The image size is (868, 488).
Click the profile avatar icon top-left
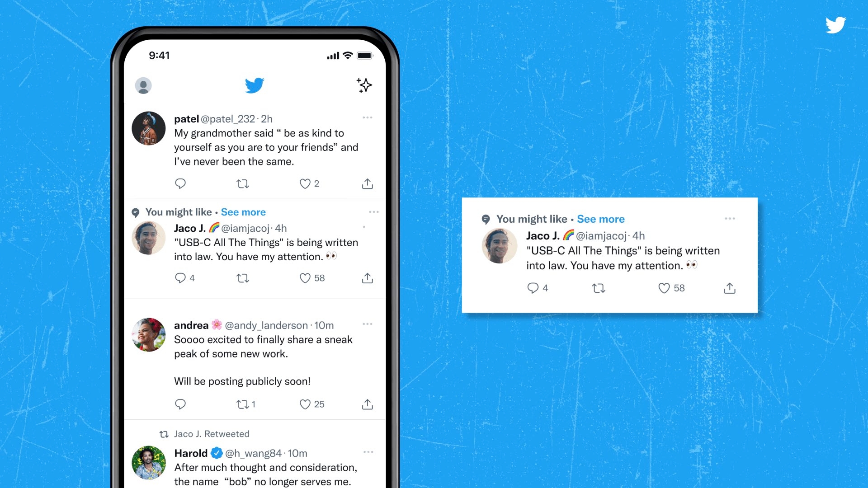click(x=144, y=85)
